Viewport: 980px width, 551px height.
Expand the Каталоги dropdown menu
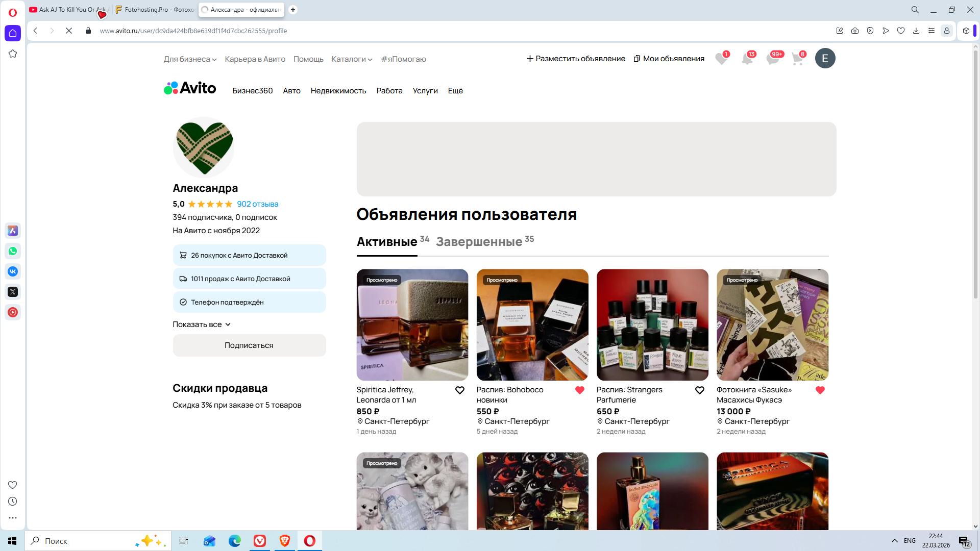coord(352,59)
